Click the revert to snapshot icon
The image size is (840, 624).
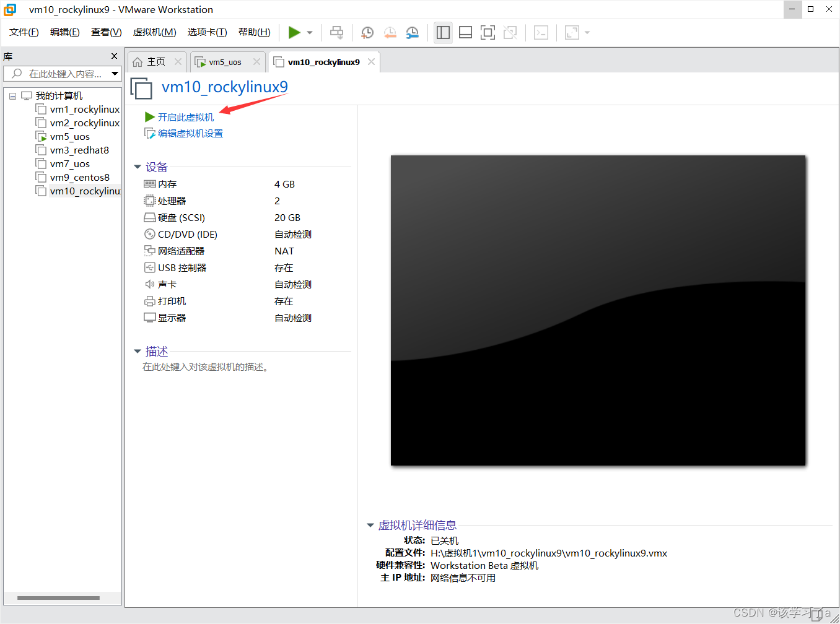390,33
